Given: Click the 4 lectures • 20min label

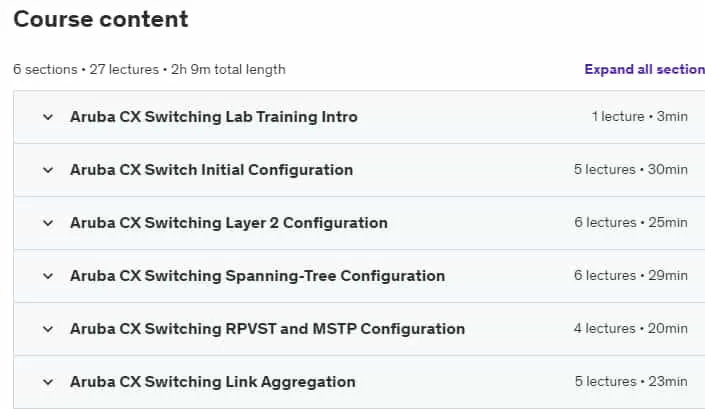Looking at the screenshot, I should click(x=630, y=329).
